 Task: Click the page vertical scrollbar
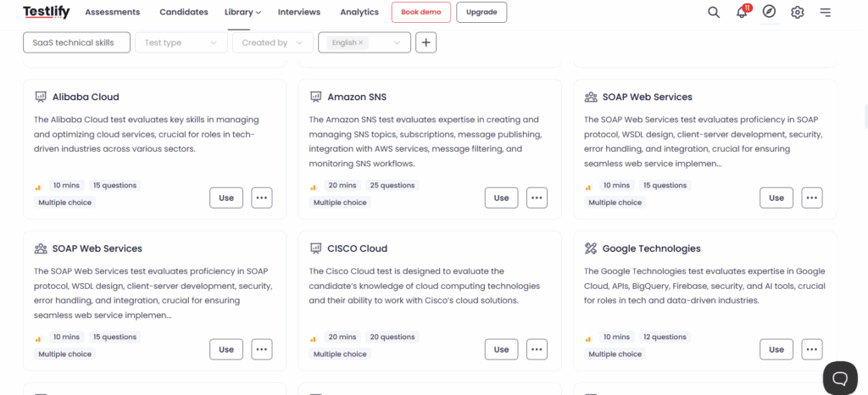[x=865, y=116]
